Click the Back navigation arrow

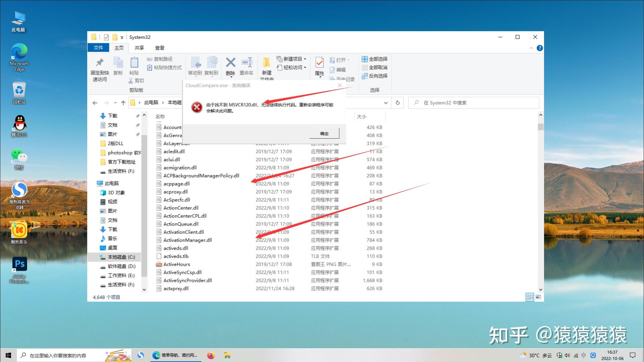[x=95, y=103]
